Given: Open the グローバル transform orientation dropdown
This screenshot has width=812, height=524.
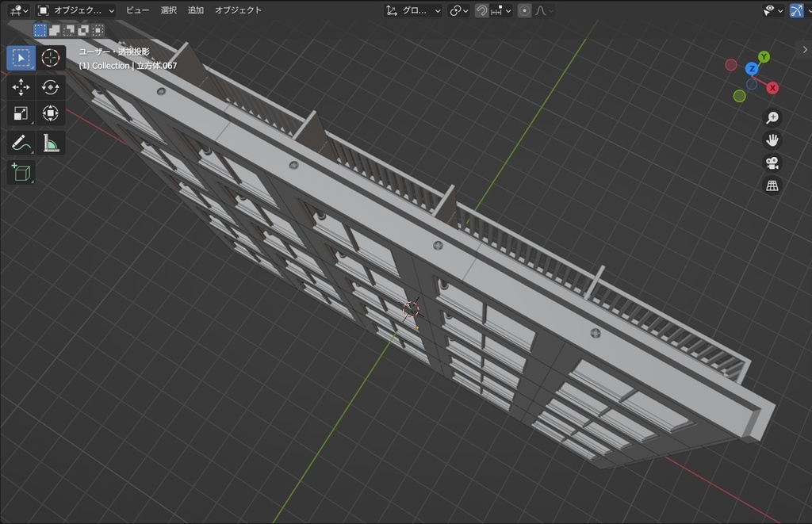Looking at the screenshot, I should tap(412, 10).
